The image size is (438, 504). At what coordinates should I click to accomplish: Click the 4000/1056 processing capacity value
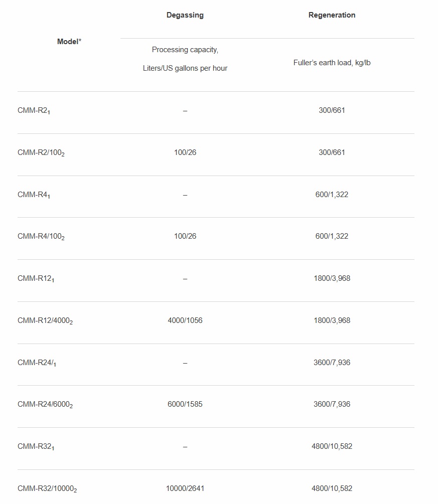(185, 320)
